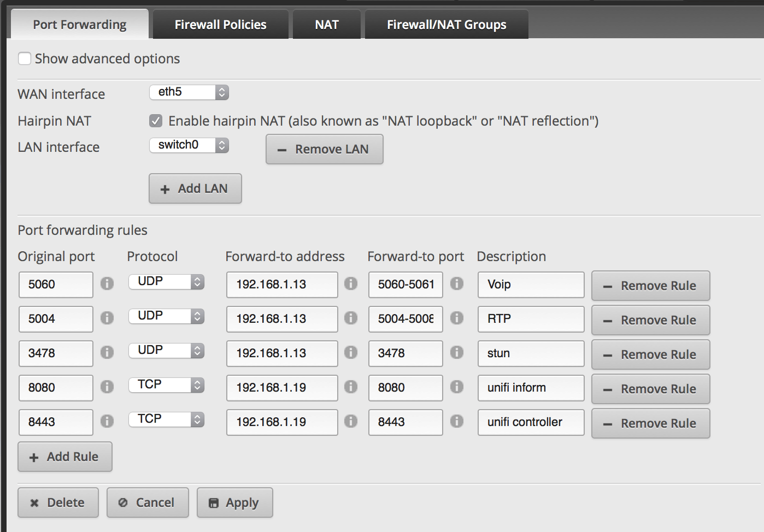Remove the stun port forwarding rule
This screenshot has height=532, width=764.
pos(650,354)
